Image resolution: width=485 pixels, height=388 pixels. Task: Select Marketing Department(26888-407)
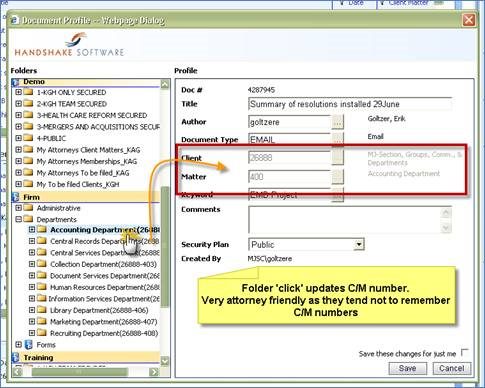[x=103, y=322]
